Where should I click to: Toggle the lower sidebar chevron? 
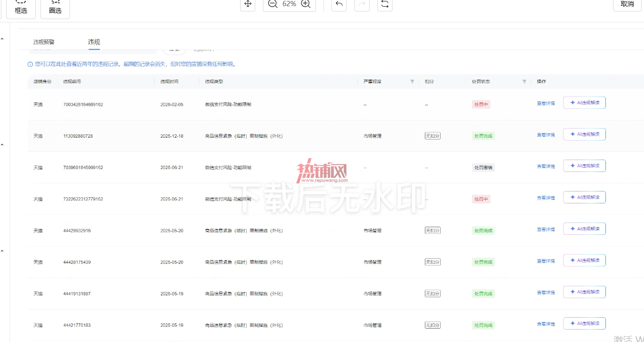(x=2, y=251)
